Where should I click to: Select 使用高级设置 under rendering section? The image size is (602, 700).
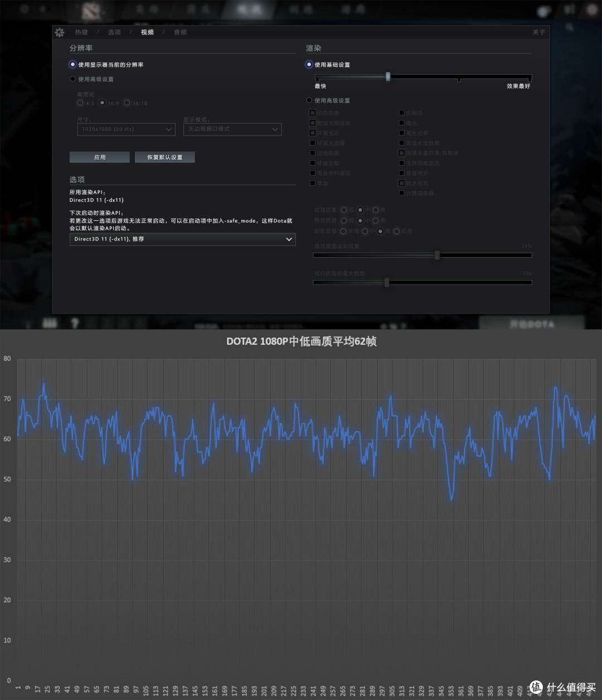[x=309, y=100]
